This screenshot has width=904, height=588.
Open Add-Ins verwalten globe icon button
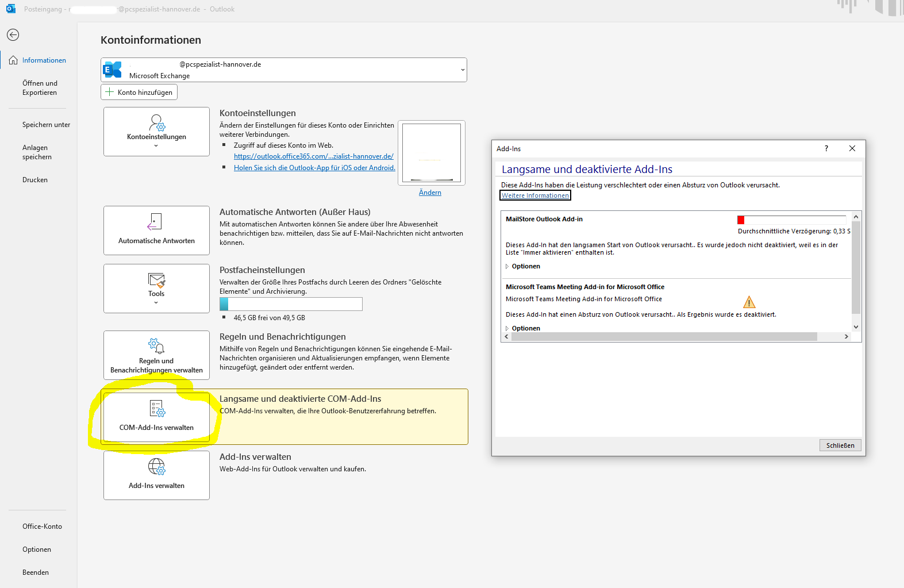[156, 475]
